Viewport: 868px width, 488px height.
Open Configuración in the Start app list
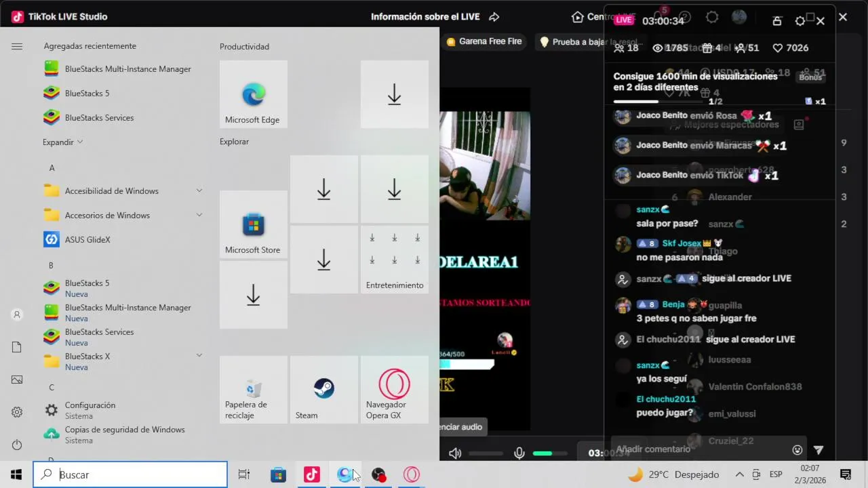tap(90, 410)
